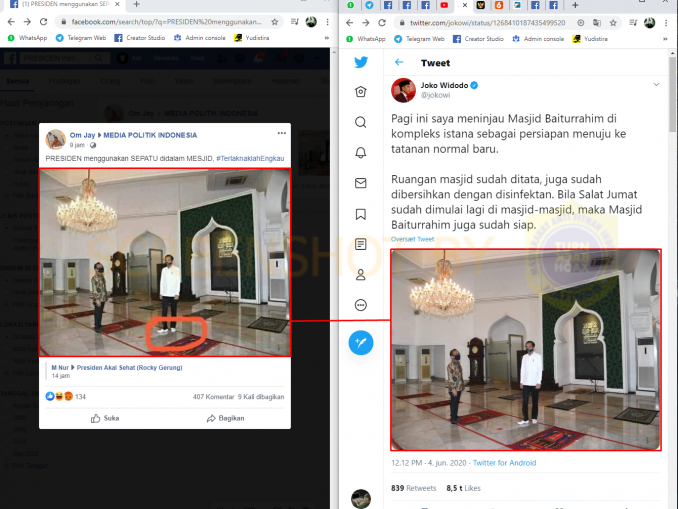Open Creator Studio bookmark in the Facebook window
The image size is (678, 509).
(140, 38)
